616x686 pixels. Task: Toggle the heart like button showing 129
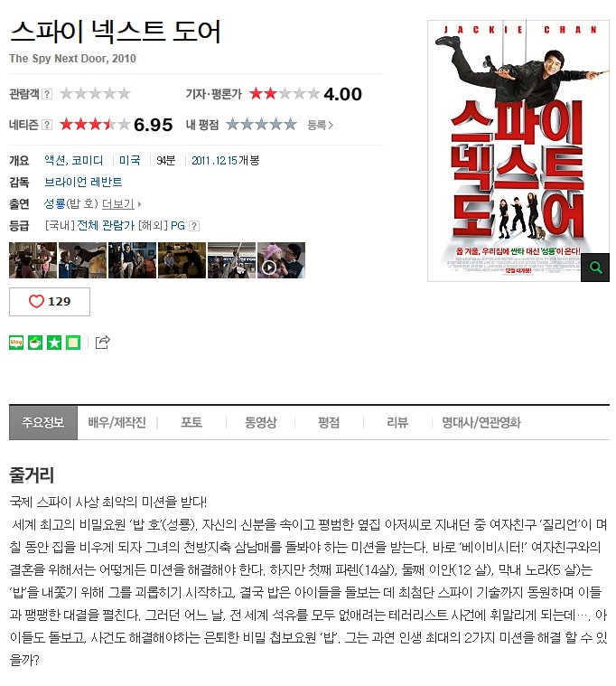pos(50,302)
